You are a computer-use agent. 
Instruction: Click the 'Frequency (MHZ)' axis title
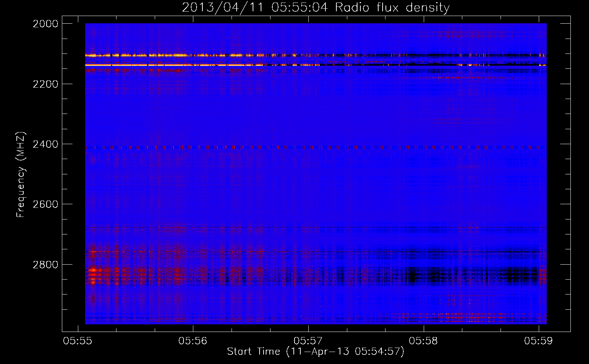click(x=21, y=175)
